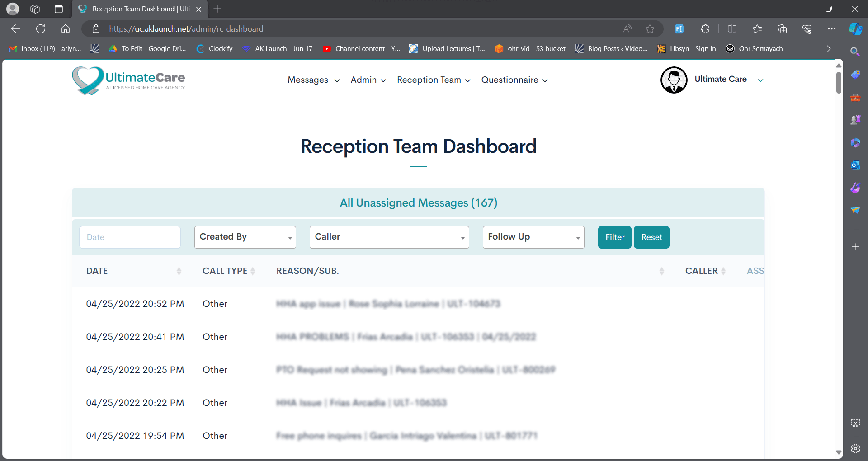Image resolution: width=868 pixels, height=461 pixels.
Task: Click the Reset button
Action: click(651, 237)
